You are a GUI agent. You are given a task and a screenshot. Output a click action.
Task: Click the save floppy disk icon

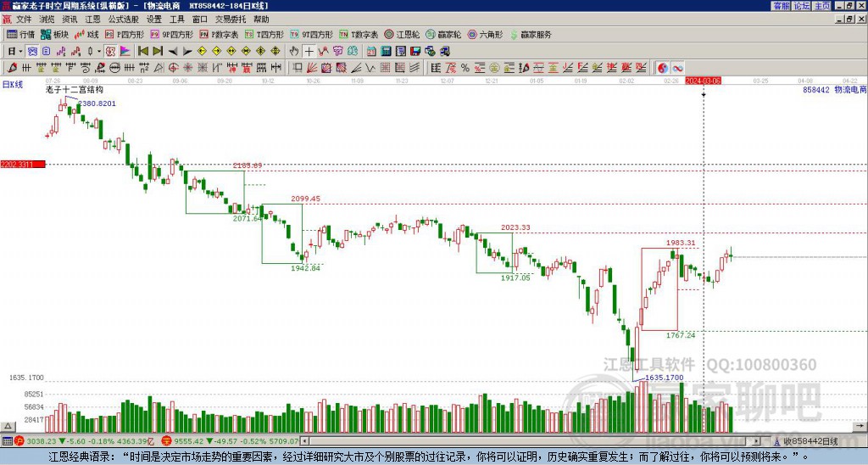[415, 52]
